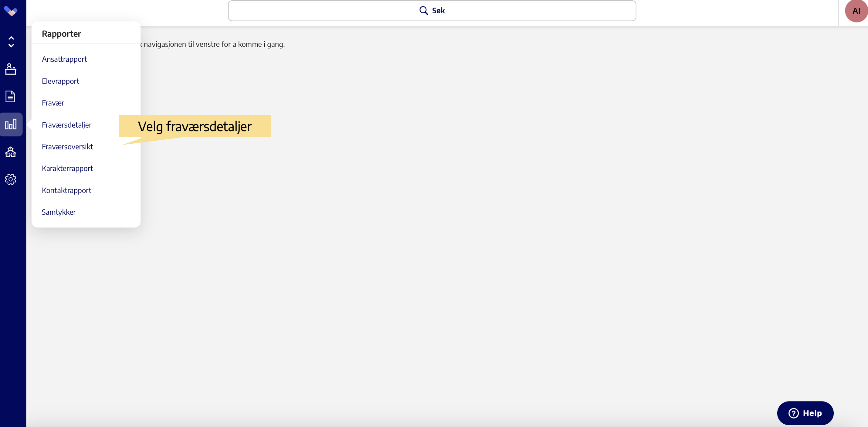The height and width of the screenshot is (427, 868).
Task: Open Kontaktrapport report
Action: tap(66, 190)
